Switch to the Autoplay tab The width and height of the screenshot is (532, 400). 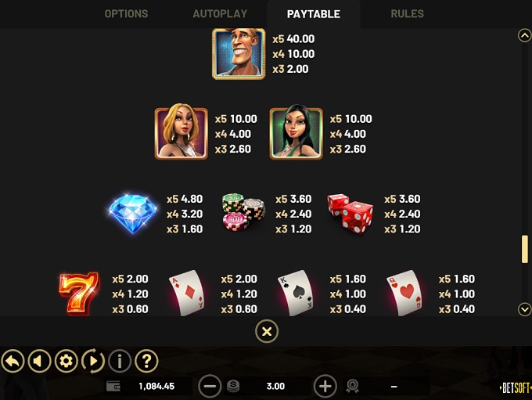pos(220,14)
